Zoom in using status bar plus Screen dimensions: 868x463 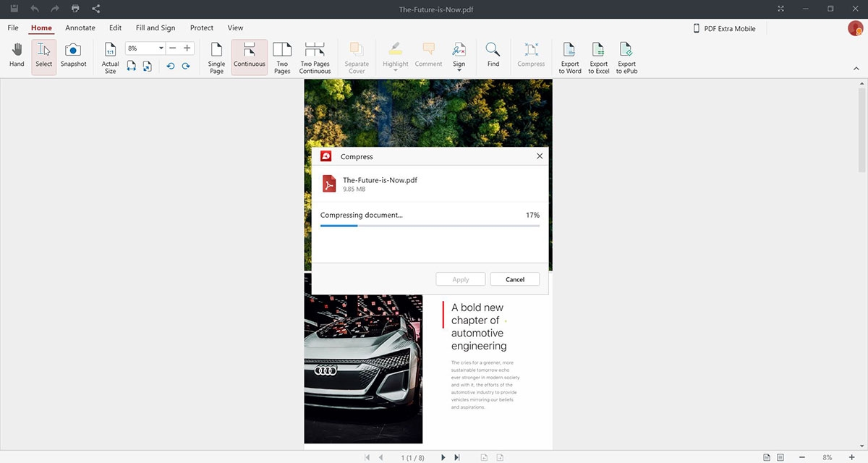tap(851, 457)
